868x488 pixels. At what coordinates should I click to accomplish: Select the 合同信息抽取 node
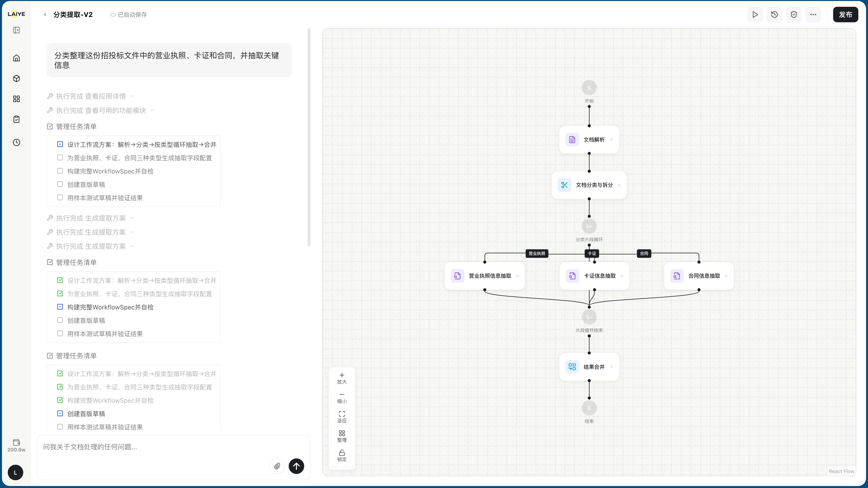(699, 276)
